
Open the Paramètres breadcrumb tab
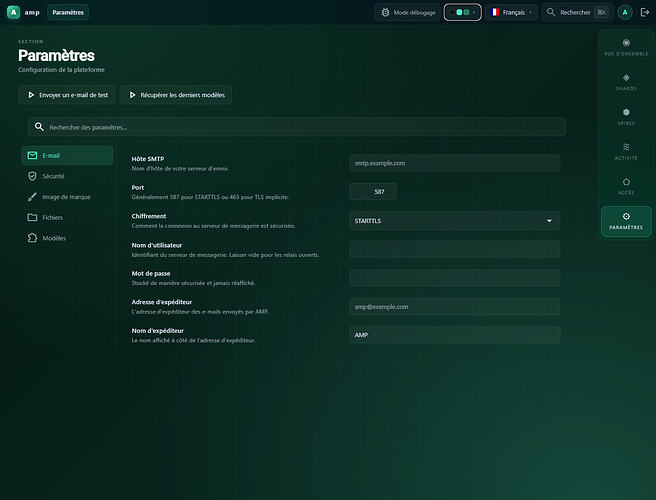(x=68, y=13)
